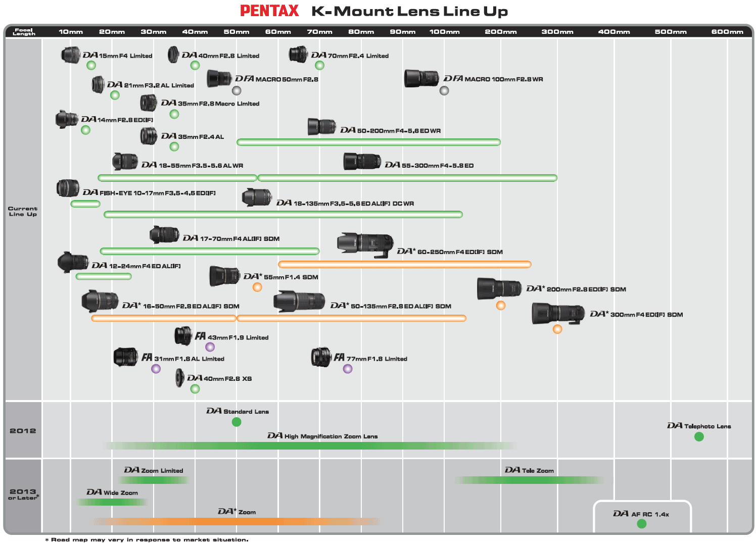Click the green range bar of DA 55-300mm

click(407, 178)
